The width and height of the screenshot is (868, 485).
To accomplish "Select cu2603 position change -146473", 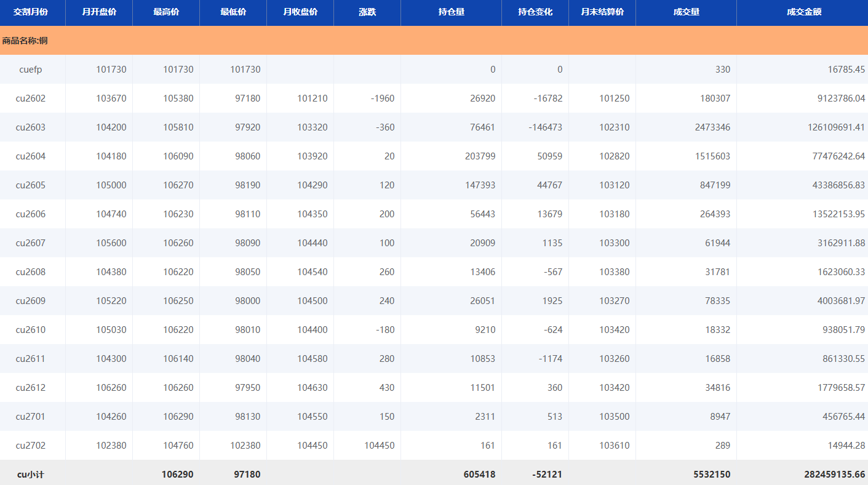I will click(x=545, y=127).
